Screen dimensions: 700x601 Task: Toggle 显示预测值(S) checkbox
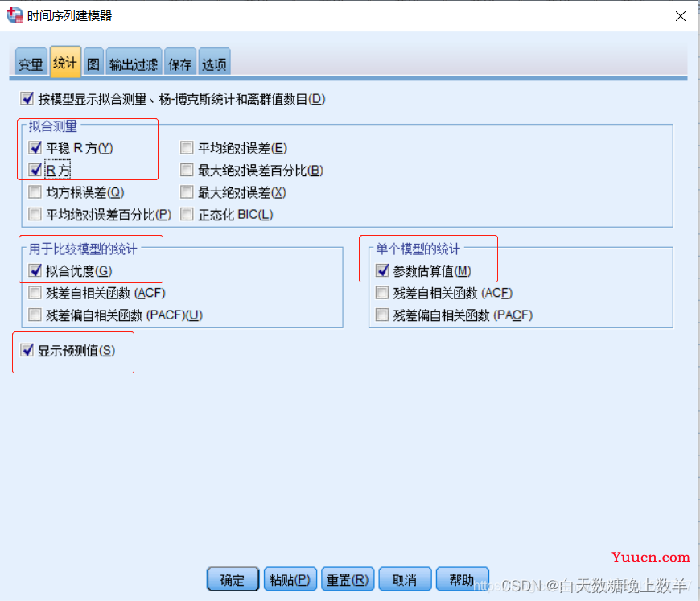[x=27, y=351]
